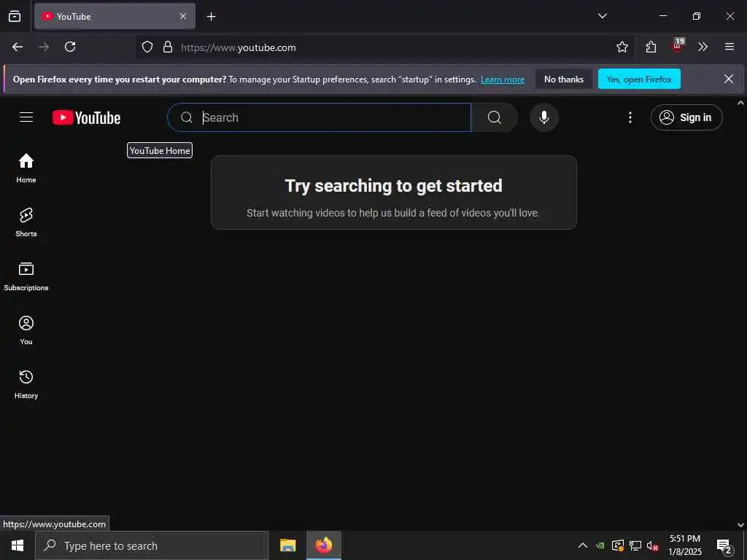Open tracking protection shield icon
This screenshot has width=747, height=560.
point(147,47)
